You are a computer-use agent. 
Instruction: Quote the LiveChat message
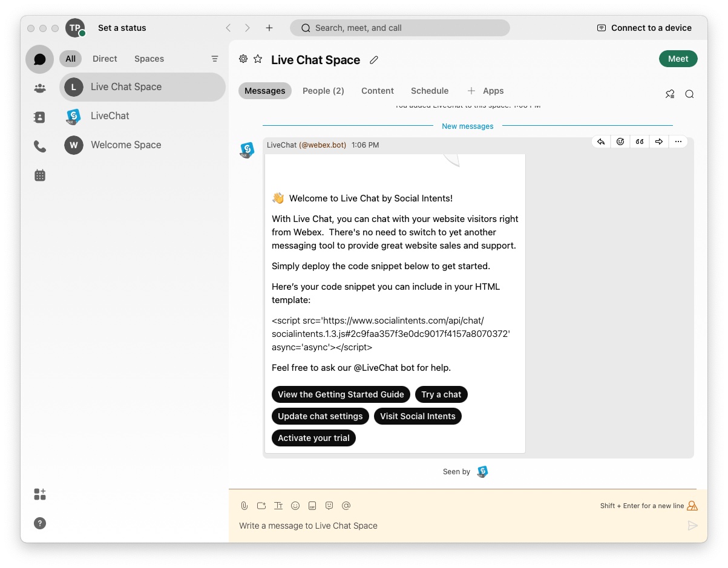tap(640, 142)
